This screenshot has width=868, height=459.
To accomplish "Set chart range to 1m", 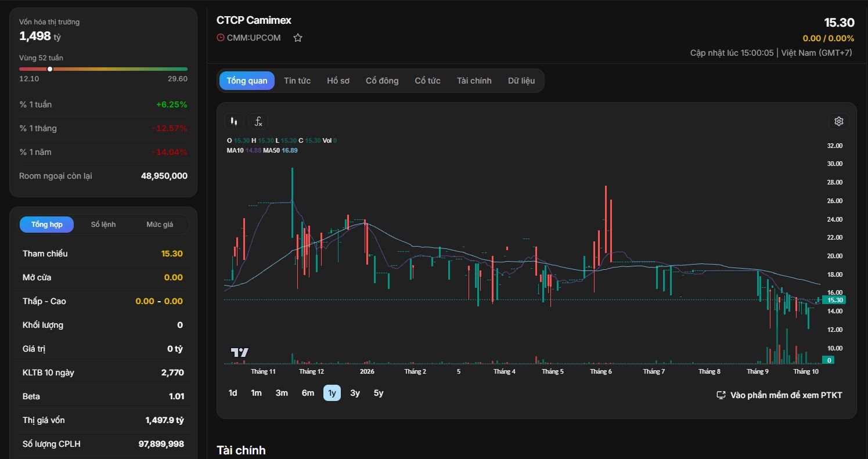I will (x=256, y=393).
